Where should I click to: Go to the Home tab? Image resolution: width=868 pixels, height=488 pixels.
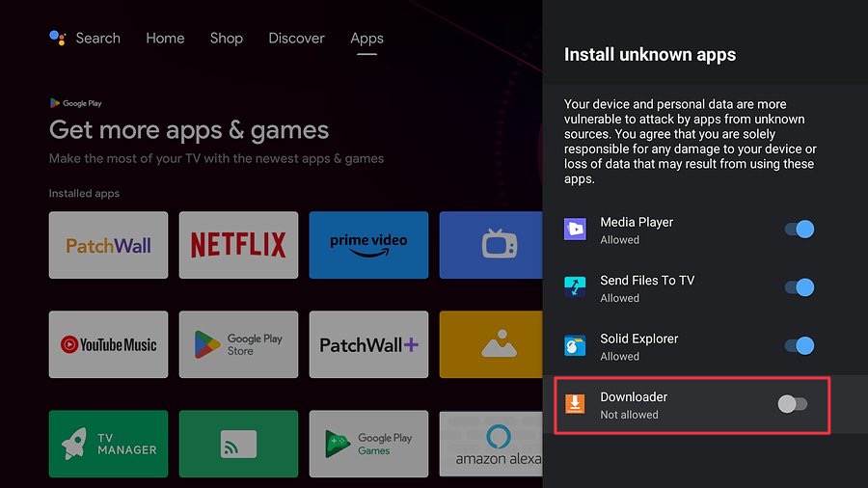click(x=165, y=39)
